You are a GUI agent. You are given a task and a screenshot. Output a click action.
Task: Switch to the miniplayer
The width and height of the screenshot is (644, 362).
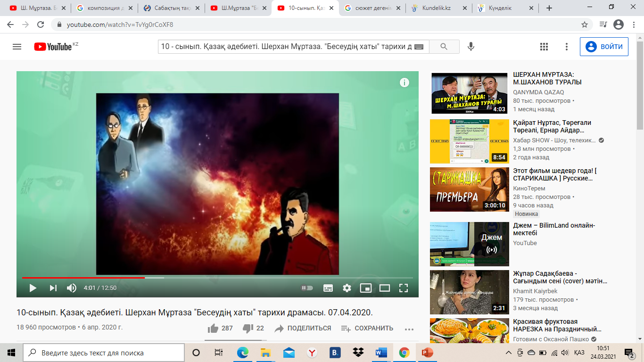click(x=366, y=288)
